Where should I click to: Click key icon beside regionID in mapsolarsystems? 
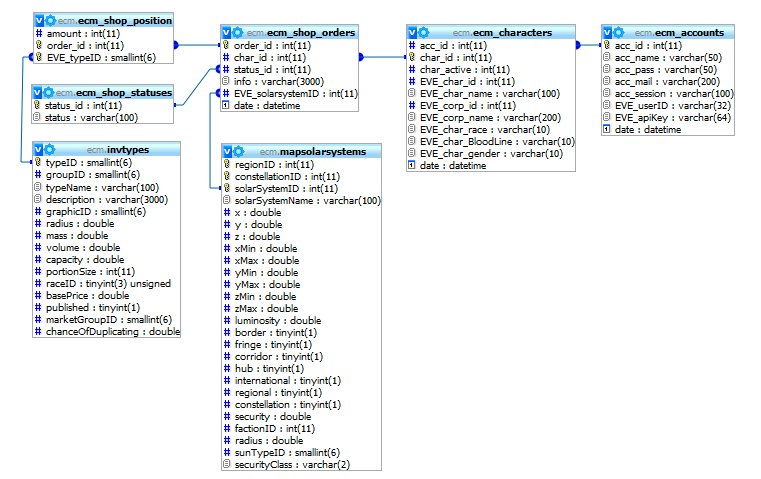(x=227, y=165)
